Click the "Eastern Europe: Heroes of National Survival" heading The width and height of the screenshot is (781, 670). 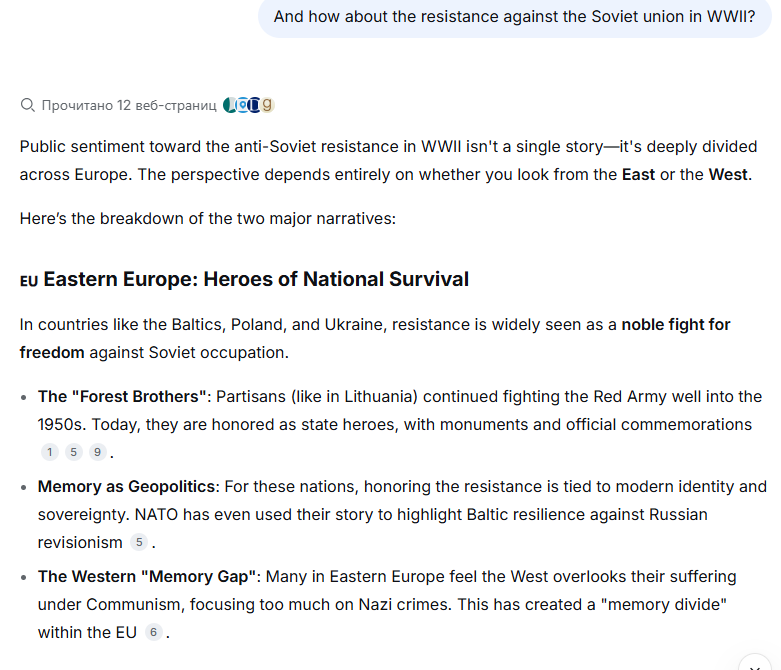[256, 279]
